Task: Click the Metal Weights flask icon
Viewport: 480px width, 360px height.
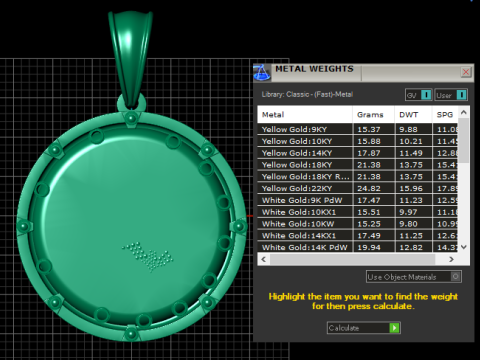Action: click(262, 73)
